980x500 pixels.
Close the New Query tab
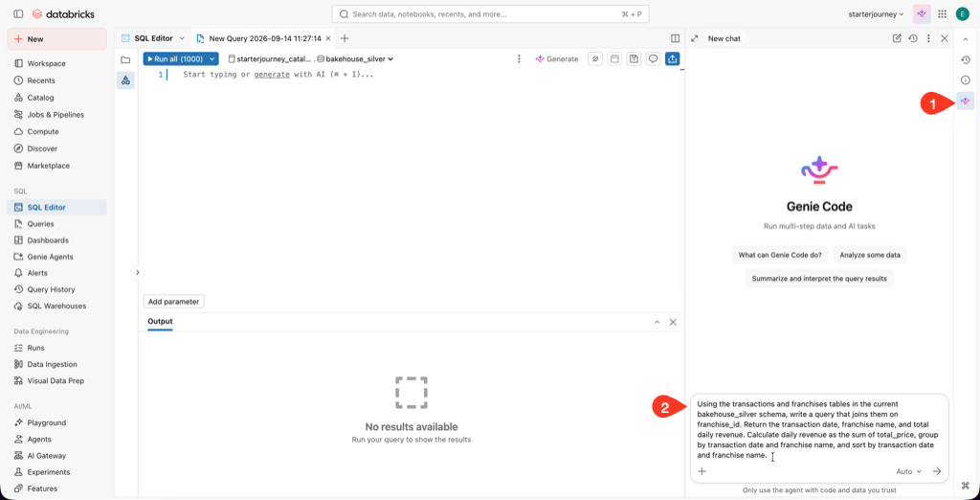(x=329, y=38)
